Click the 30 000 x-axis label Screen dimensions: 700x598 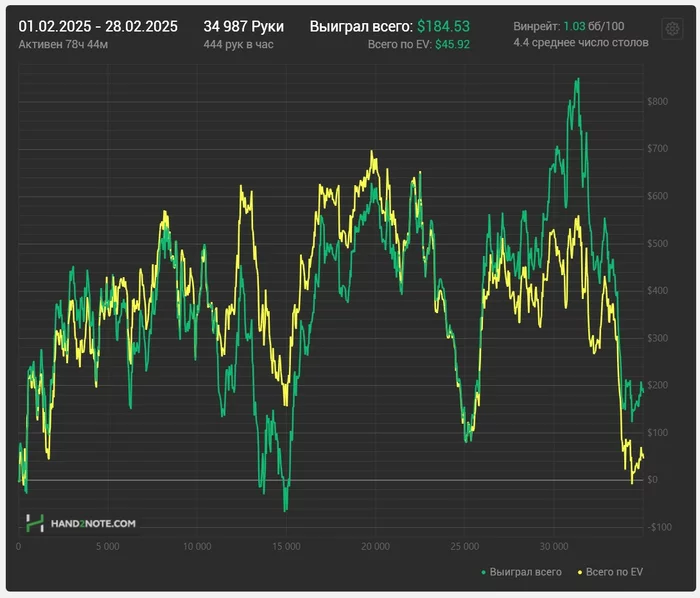(554, 546)
